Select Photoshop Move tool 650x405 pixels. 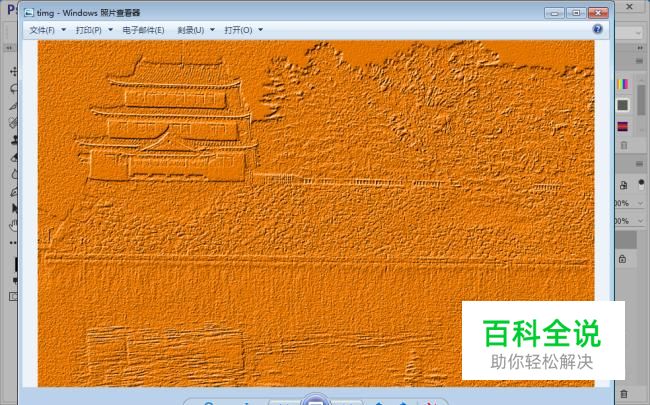pos(14,72)
